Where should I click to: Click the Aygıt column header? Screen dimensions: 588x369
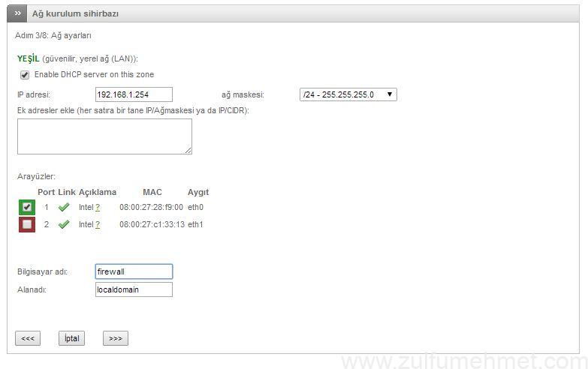(x=198, y=192)
